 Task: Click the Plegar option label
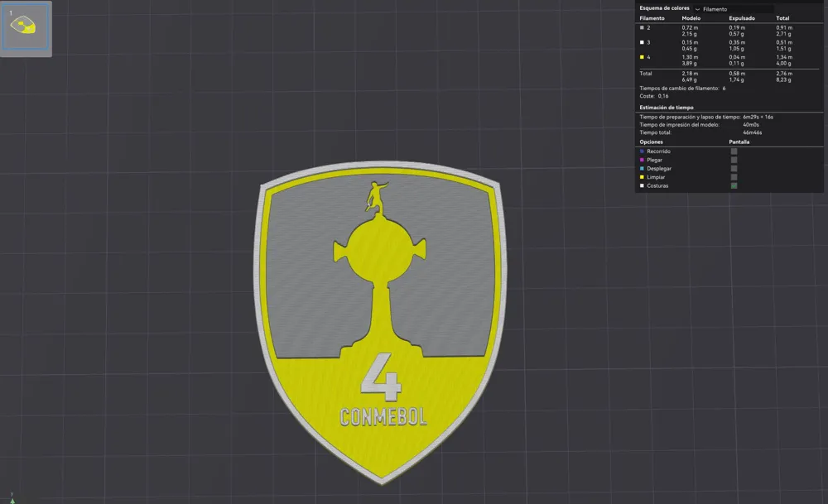pyautogui.click(x=654, y=160)
